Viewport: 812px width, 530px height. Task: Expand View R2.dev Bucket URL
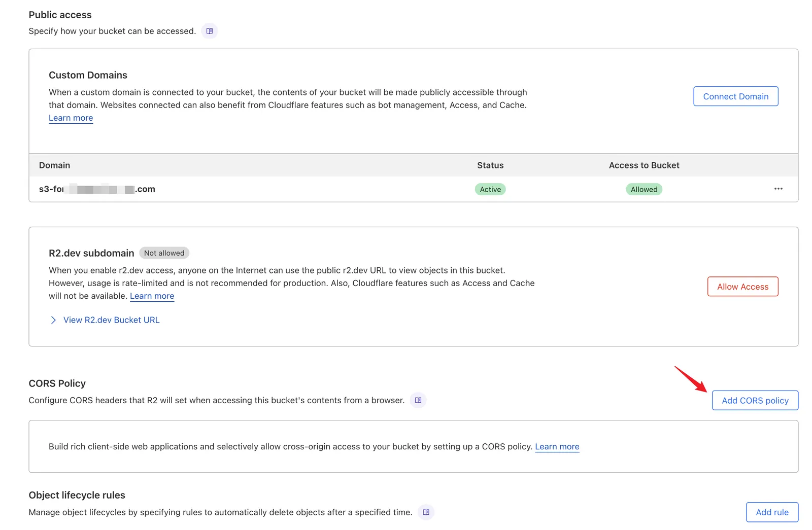[111, 320]
